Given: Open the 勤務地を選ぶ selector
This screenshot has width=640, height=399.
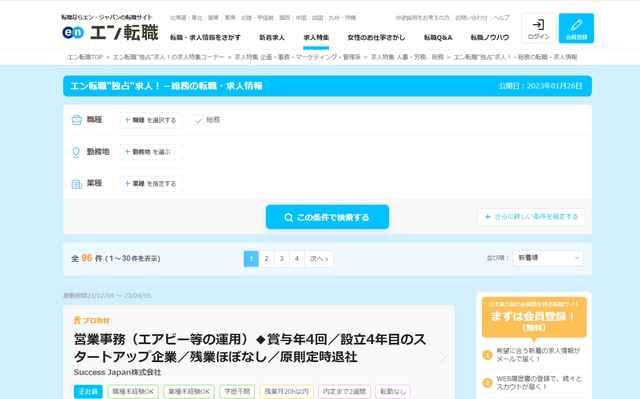Looking at the screenshot, I should coord(151,152).
